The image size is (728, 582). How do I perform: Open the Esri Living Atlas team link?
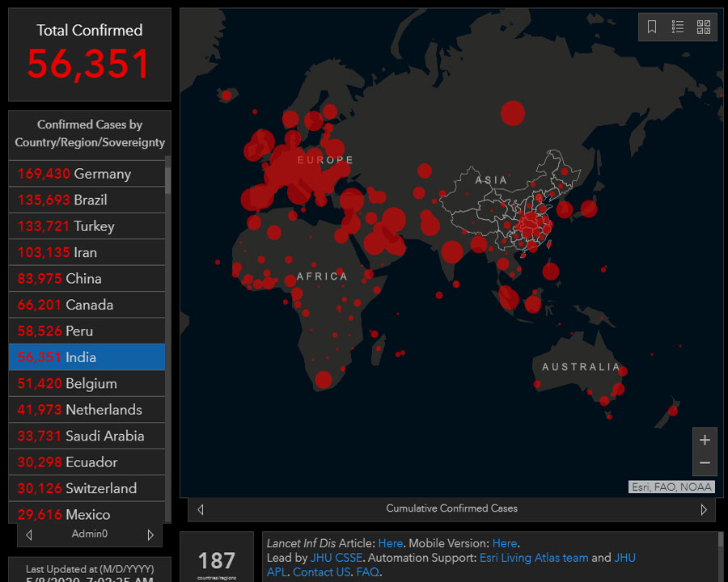pyautogui.click(x=534, y=558)
